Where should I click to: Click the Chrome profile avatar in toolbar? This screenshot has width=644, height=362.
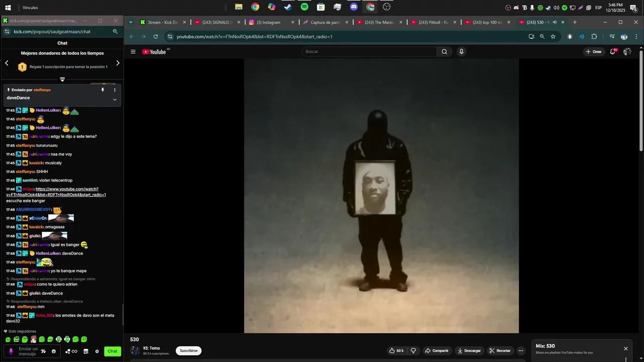click(624, 37)
